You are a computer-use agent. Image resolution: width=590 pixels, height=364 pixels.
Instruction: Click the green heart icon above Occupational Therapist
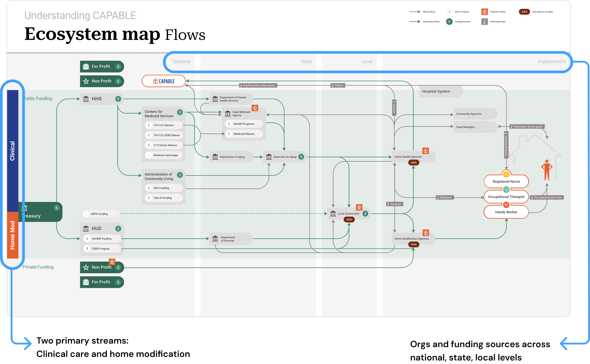pos(506,190)
